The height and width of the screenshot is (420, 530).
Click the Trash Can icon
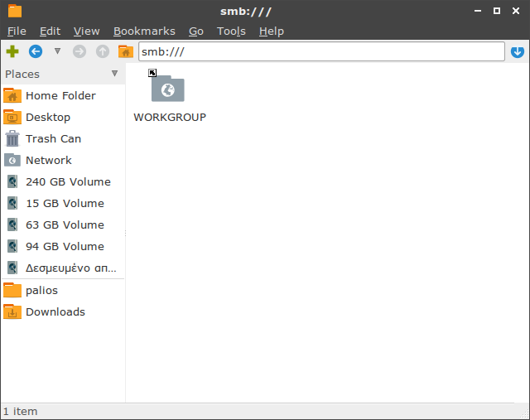[x=12, y=138]
